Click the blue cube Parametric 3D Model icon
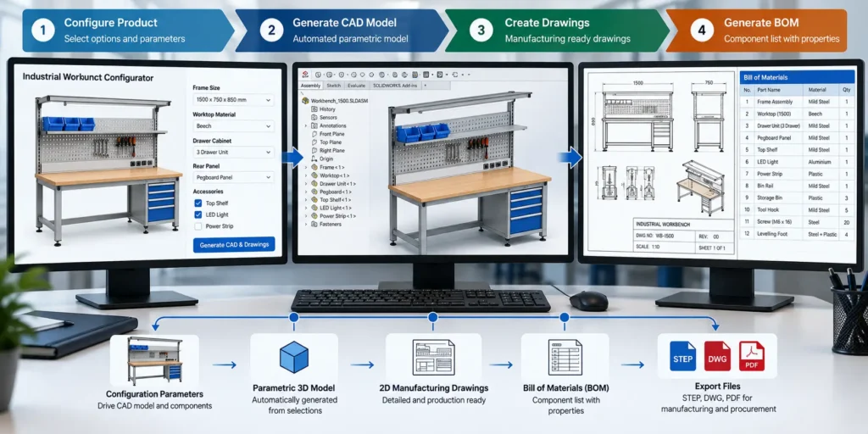The width and height of the screenshot is (868, 434). click(294, 357)
